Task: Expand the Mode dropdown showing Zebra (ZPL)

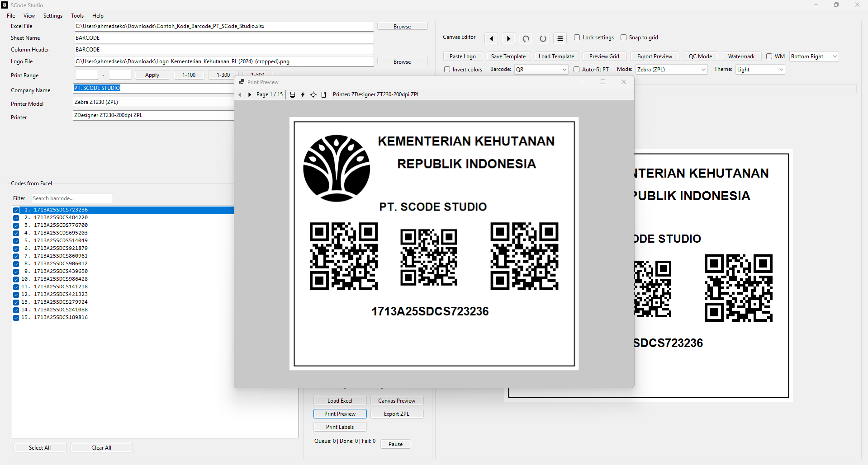Action: pyautogui.click(x=672, y=70)
